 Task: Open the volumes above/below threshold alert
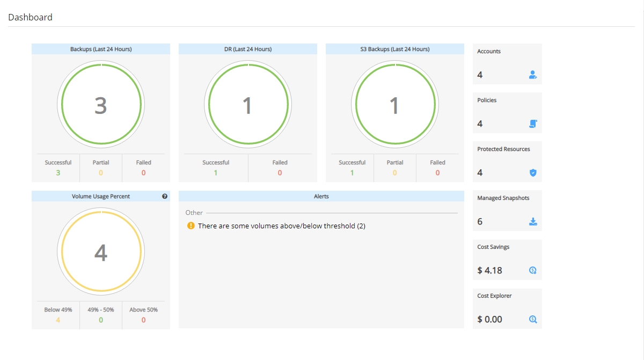click(x=281, y=226)
